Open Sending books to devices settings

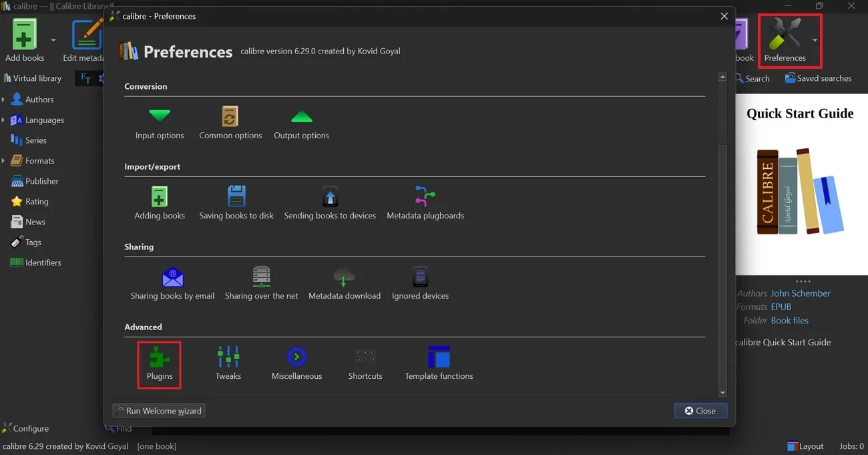coord(330,203)
